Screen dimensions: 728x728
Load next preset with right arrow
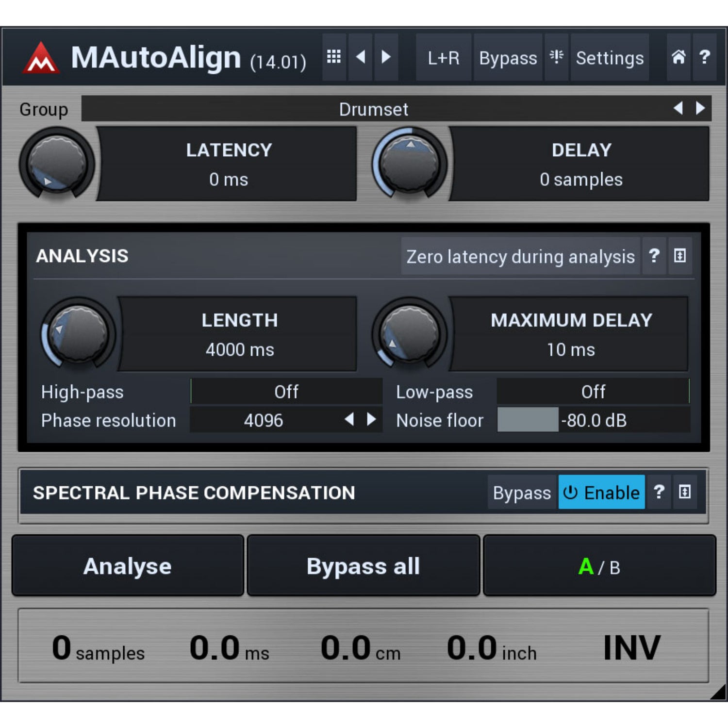coord(386,57)
